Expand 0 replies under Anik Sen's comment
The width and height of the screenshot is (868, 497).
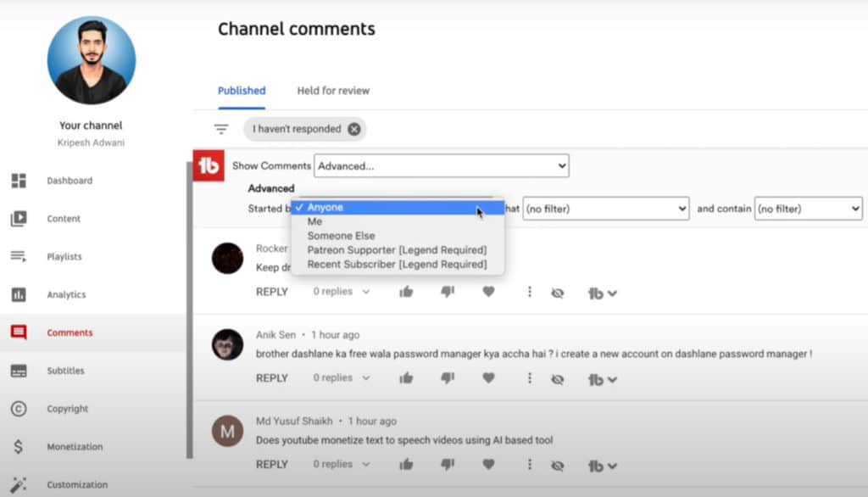[x=342, y=378]
